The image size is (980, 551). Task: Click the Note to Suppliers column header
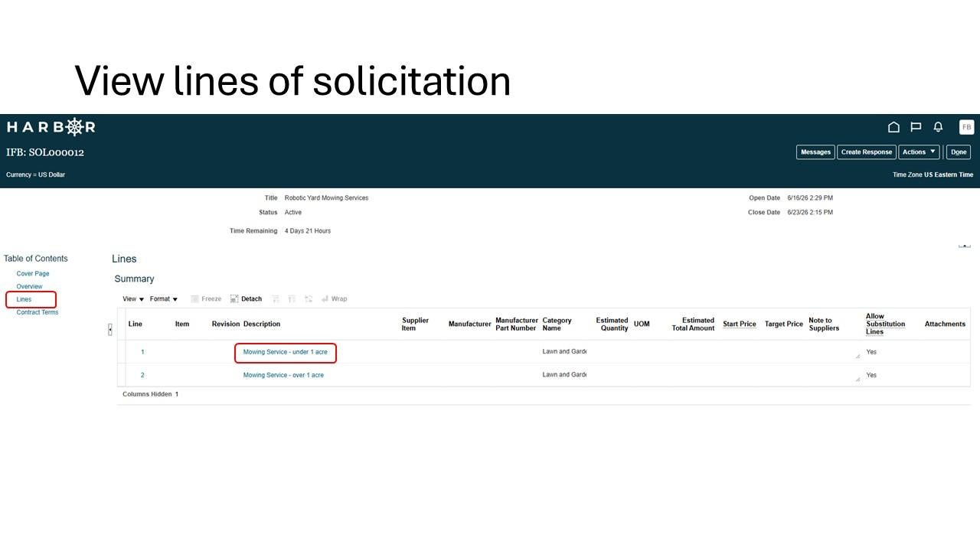[824, 324]
